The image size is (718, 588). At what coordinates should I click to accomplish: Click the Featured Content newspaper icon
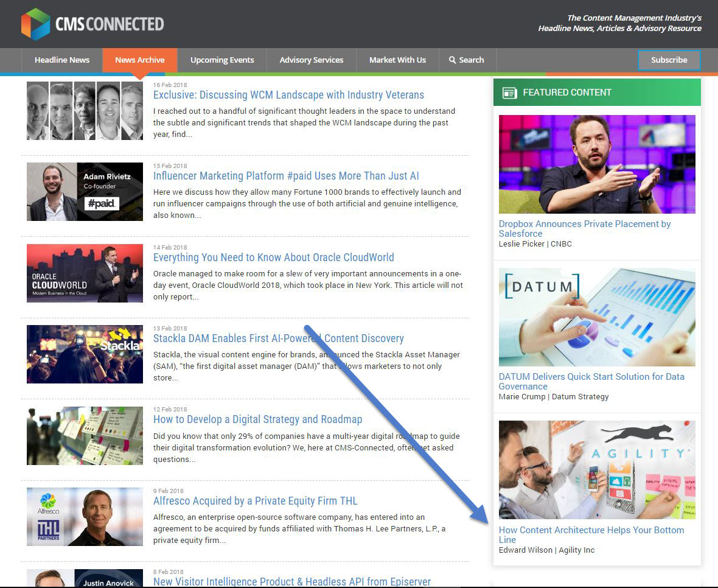[509, 93]
